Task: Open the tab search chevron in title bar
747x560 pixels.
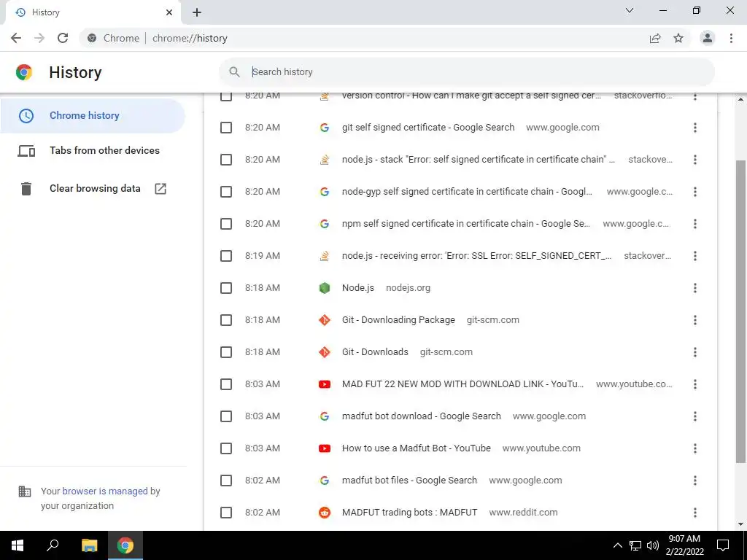Action: (630, 10)
